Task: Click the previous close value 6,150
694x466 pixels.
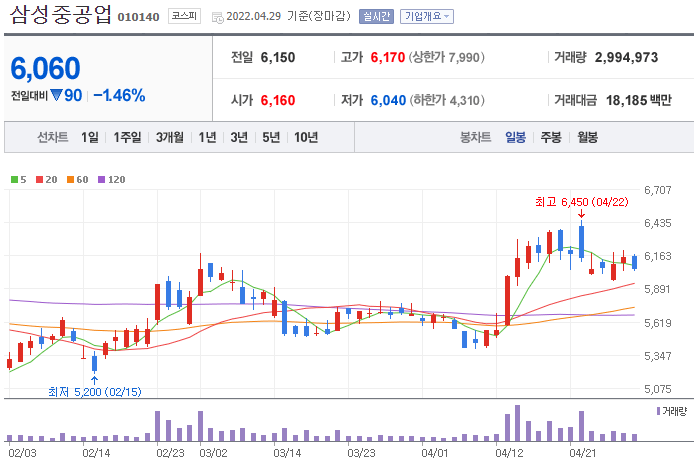Action: (x=278, y=58)
